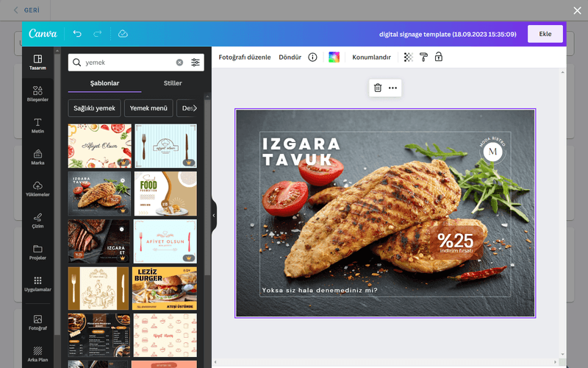588x368 pixels.
Task: Delete the selected element with trash icon
Action: (378, 88)
